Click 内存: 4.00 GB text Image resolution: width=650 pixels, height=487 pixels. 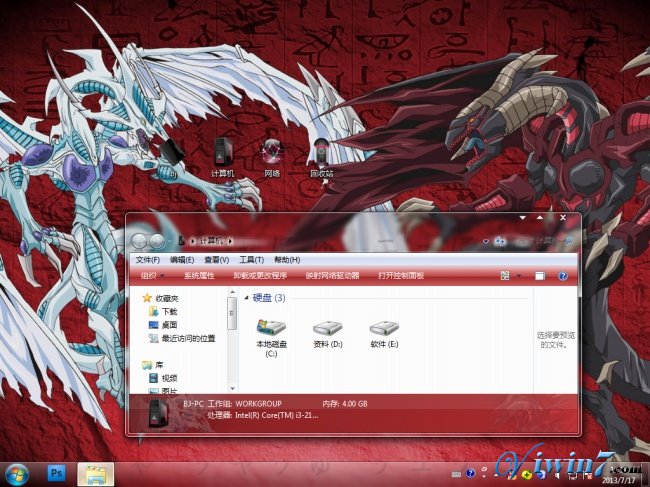(x=345, y=403)
